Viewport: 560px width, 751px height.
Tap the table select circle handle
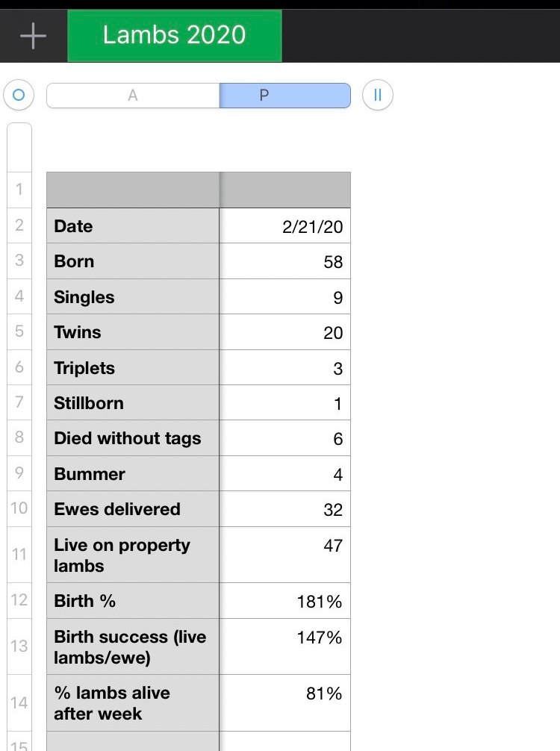[x=19, y=96]
